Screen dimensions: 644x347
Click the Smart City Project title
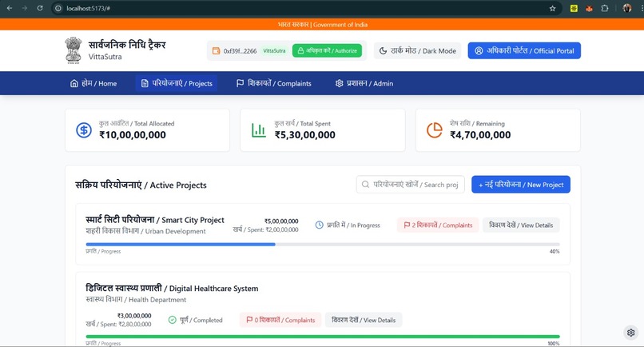[155, 220]
